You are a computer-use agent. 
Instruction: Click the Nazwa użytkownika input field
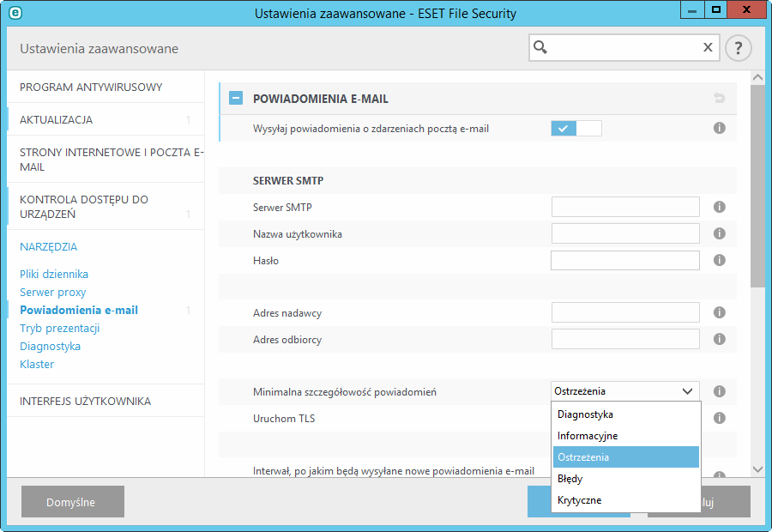(x=625, y=233)
